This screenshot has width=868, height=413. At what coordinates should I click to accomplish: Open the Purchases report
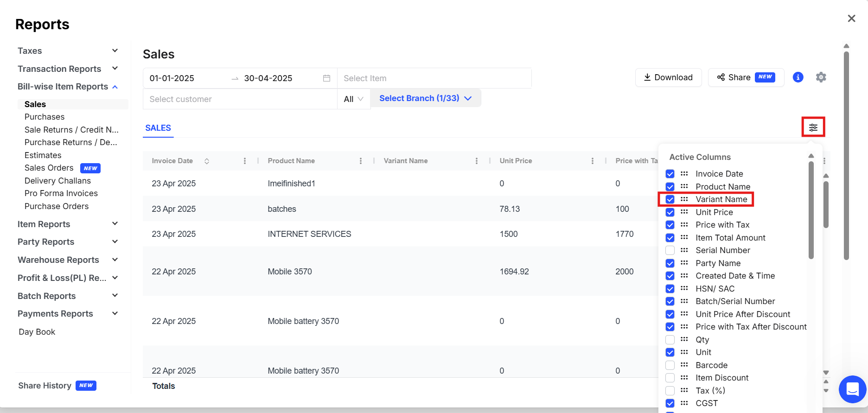coord(45,117)
